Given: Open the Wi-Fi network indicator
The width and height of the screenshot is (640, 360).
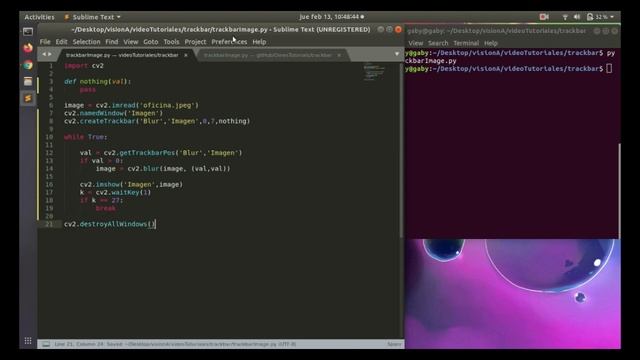Looking at the screenshot, I should [565, 17].
